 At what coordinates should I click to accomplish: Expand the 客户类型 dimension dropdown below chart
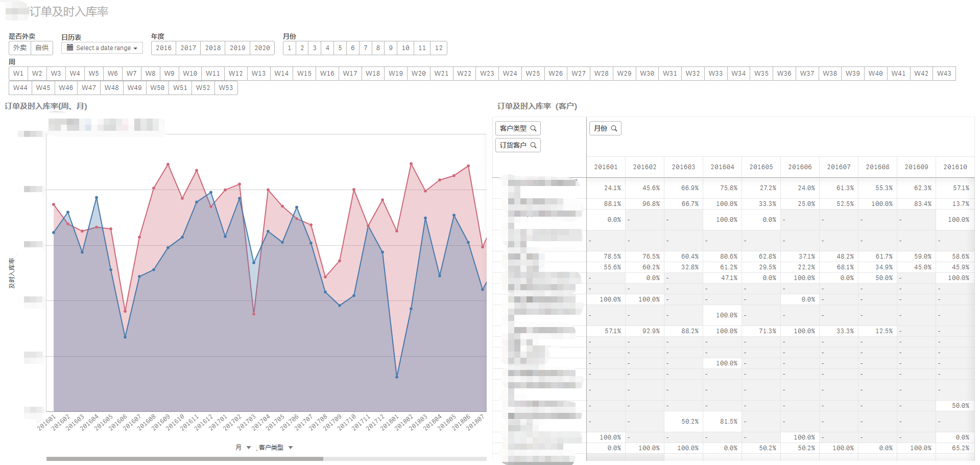291,448
